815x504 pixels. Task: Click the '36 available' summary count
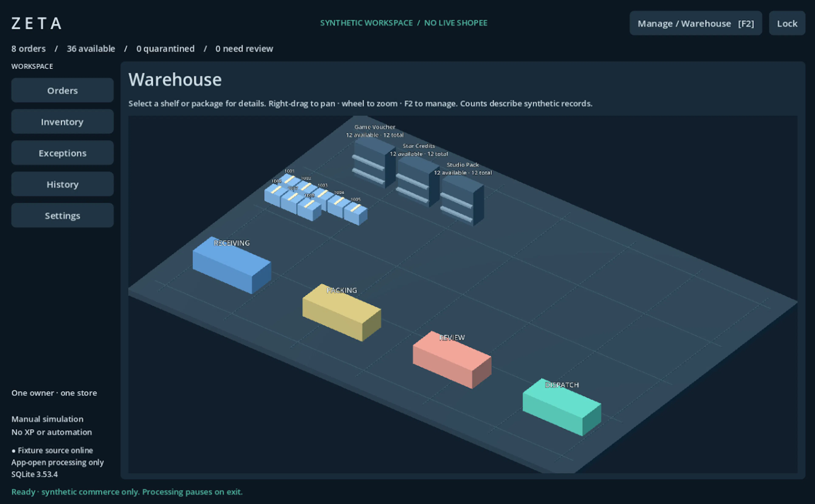point(91,49)
